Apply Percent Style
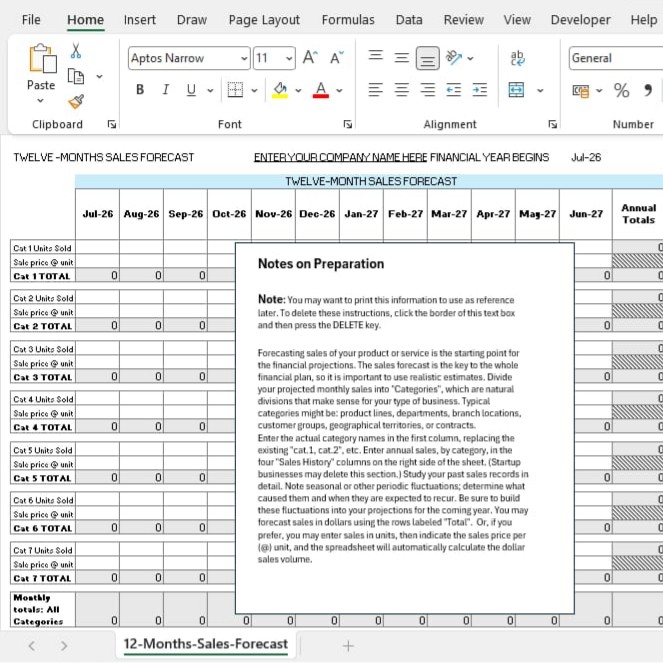663x663 pixels. [621, 90]
